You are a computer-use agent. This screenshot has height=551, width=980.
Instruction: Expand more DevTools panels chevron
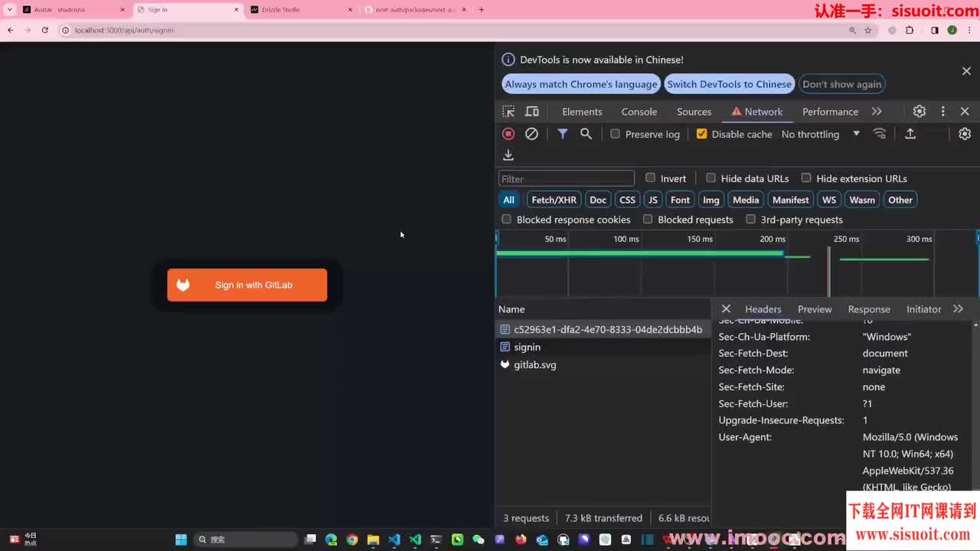pyautogui.click(x=877, y=112)
